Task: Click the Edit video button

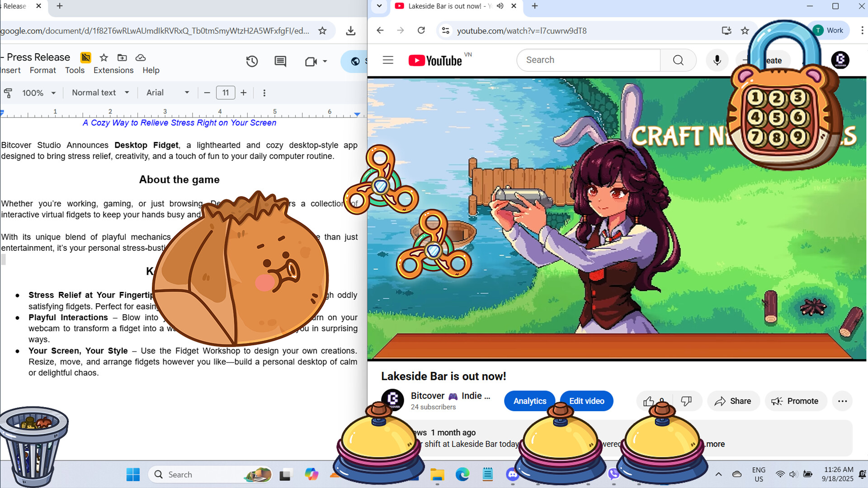Action: [x=586, y=401]
